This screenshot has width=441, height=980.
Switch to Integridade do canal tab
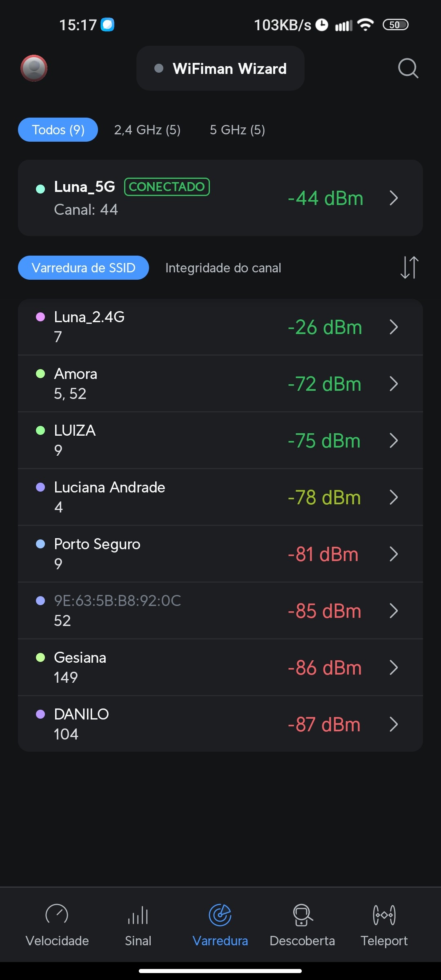[x=223, y=268]
